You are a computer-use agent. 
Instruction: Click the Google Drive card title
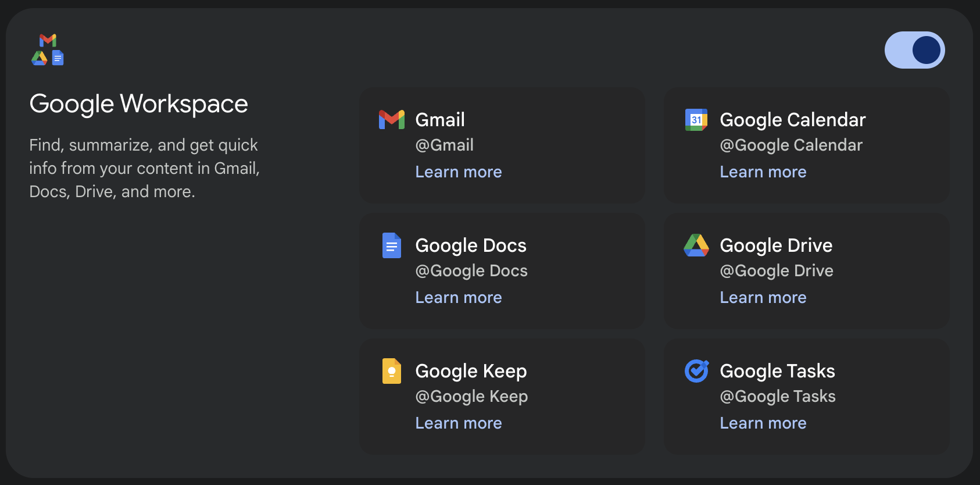pyautogui.click(x=776, y=246)
